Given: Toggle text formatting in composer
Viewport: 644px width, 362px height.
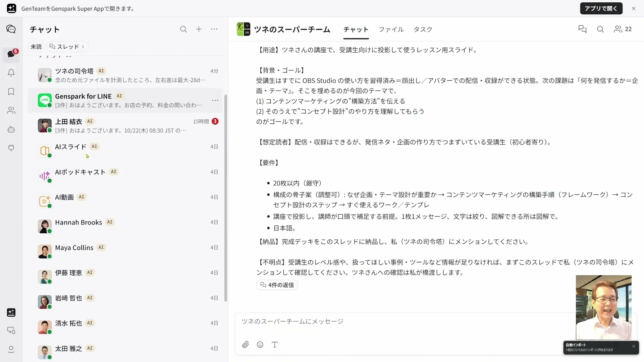Looking at the screenshot, I should [275, 345].
